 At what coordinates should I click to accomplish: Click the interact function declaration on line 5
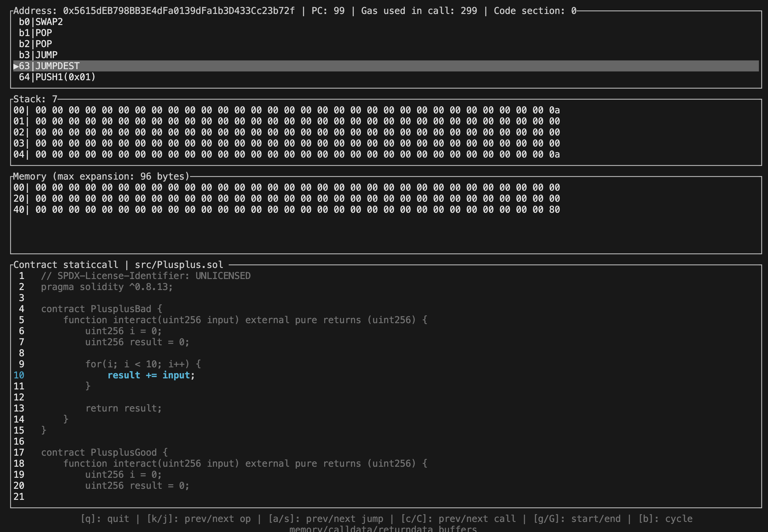pos(245,320)
